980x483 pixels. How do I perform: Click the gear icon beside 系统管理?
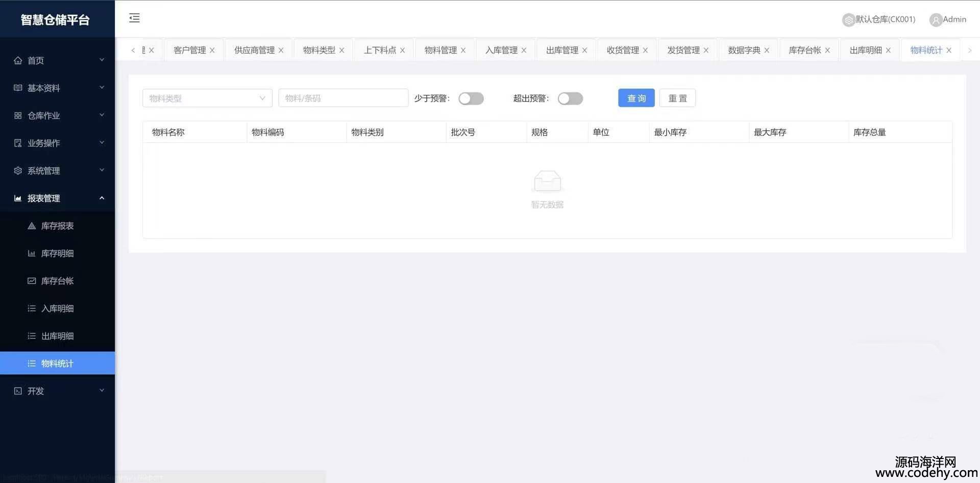(18, 171)
